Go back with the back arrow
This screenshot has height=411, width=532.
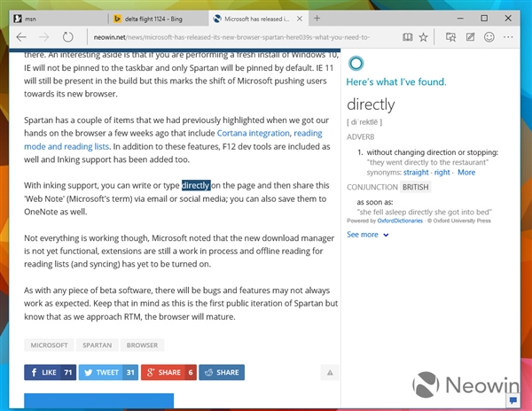[21, 37]
